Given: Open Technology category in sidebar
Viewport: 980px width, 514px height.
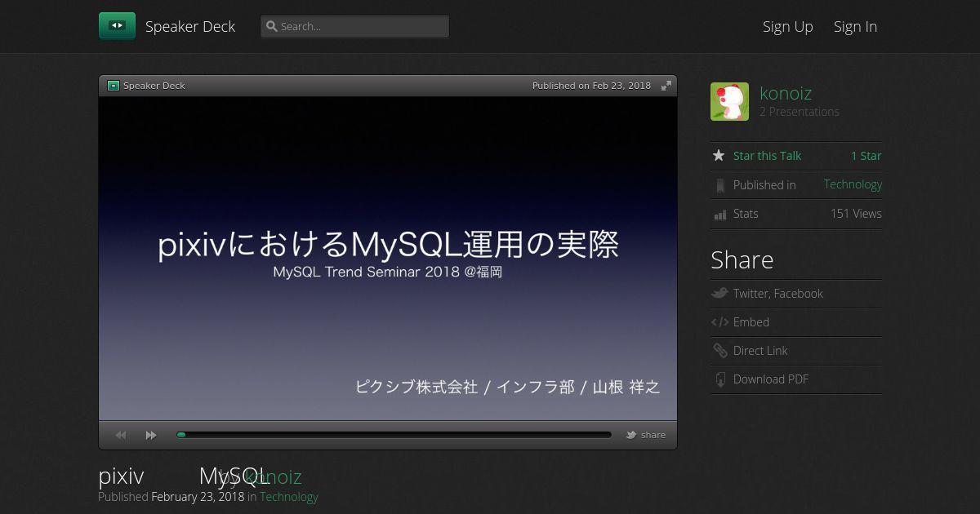Looking at the screenshot, I should [x=853, y=184].
